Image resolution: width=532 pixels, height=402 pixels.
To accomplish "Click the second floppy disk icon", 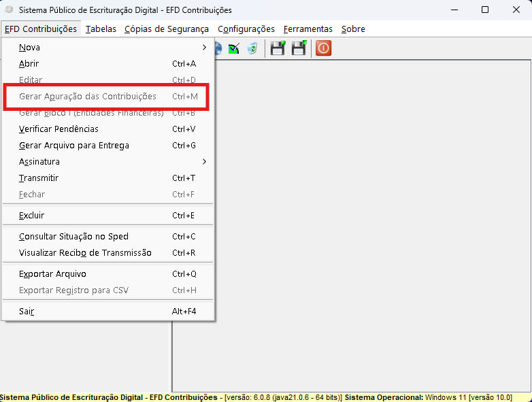I will pyautogui.click(x=299, y=48).
